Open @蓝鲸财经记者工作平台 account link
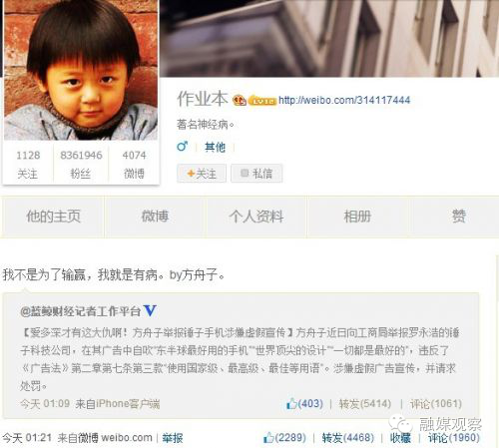499x448 pixels. [81, 311]
